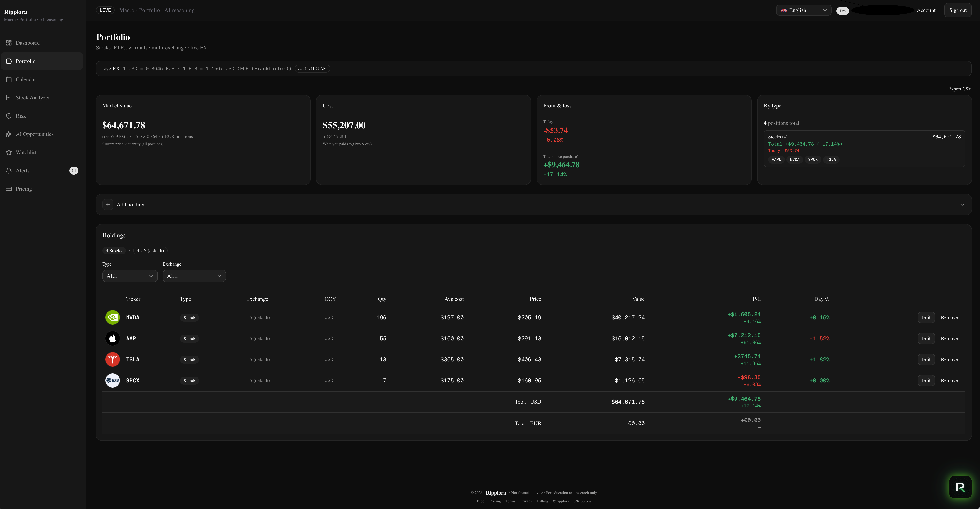The height and width of the screenshot is (509, 980).
Task: Open the Exchange filter dropdown
Action: (x=194, y=276)
